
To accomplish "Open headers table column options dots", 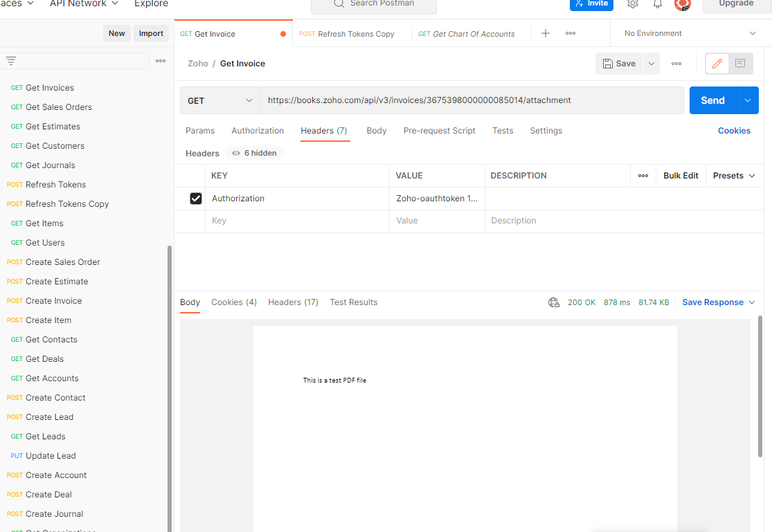I will [643, 176].
